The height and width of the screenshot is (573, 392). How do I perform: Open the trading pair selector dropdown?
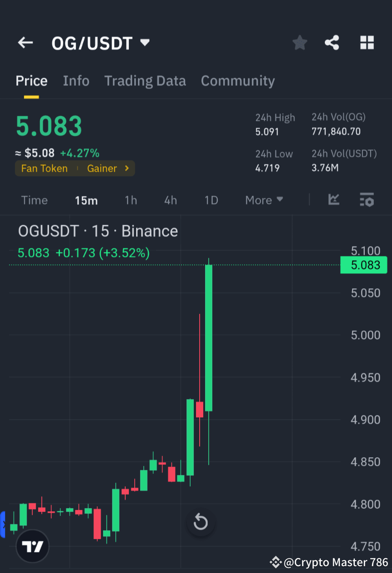144,42
